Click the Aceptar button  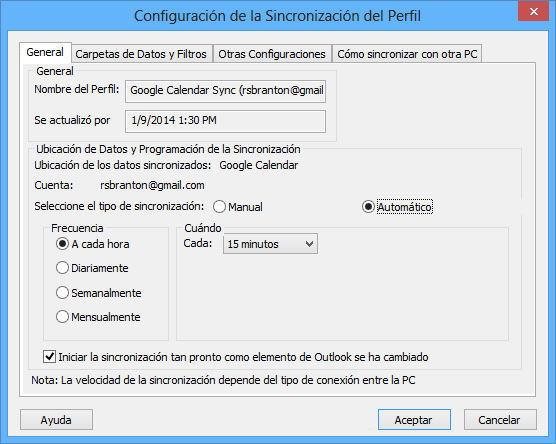(x=414, y=420)
